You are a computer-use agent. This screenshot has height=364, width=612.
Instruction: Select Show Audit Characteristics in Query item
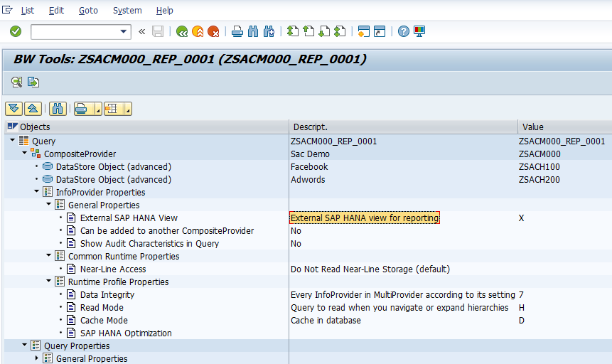pos(149,244)
